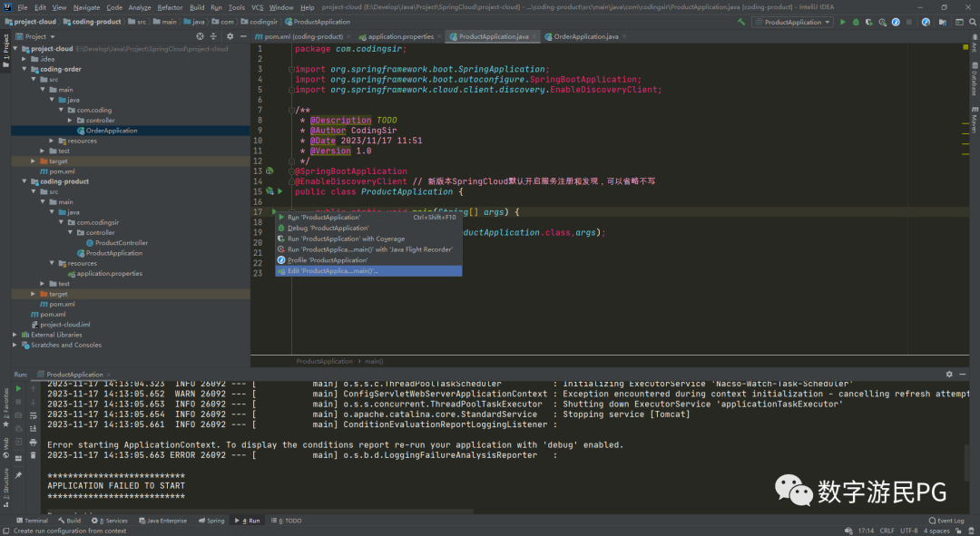Open the Run panel gear options
Viewport: 980px width, 536px height.
[949, 374]
